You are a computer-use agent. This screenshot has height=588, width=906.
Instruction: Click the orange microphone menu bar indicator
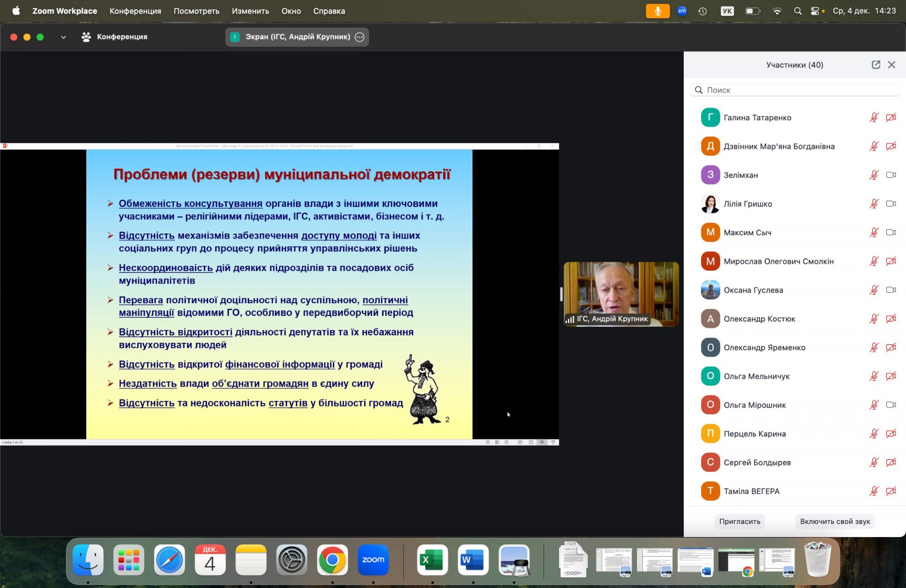pos(657,11)
